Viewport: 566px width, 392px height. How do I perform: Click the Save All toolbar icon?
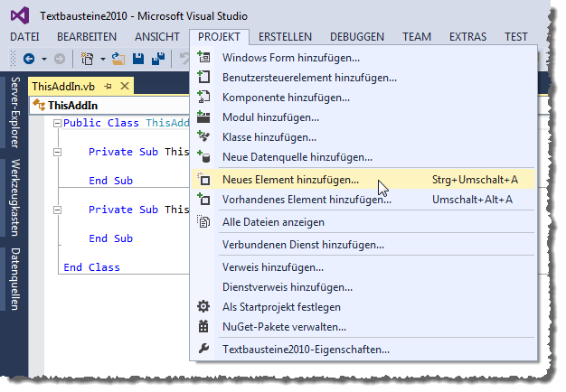[x=158, y=59]
